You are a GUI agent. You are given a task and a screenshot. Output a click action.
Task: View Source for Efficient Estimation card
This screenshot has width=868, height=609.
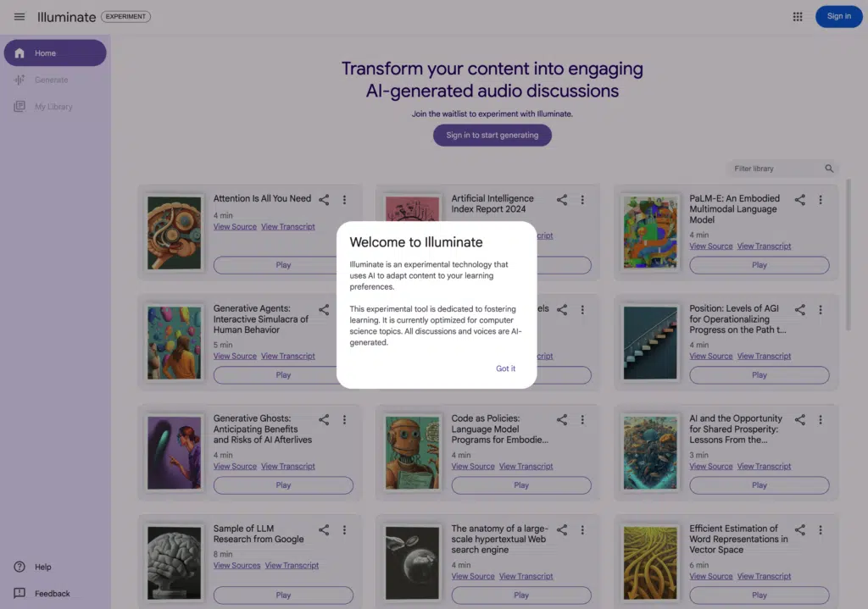pyautogui.click(x=711, y=576)
